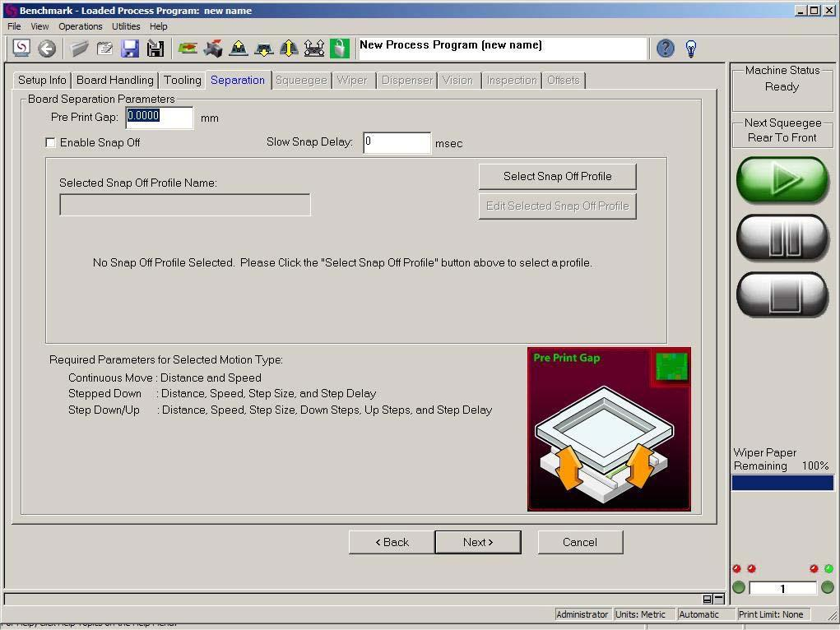Enable the Snap Off checkbox
This screenshot has width=840, height=630.
pyautogui.click(x=51, y=142)
